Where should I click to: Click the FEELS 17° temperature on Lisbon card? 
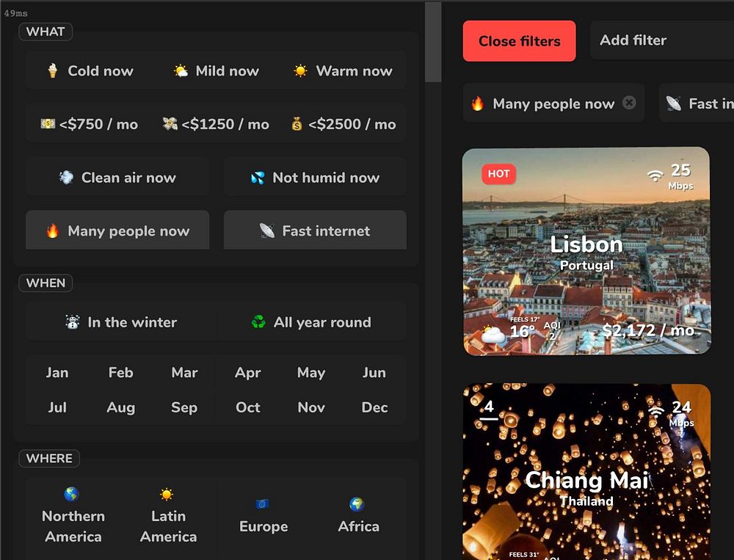coord(525,319)
